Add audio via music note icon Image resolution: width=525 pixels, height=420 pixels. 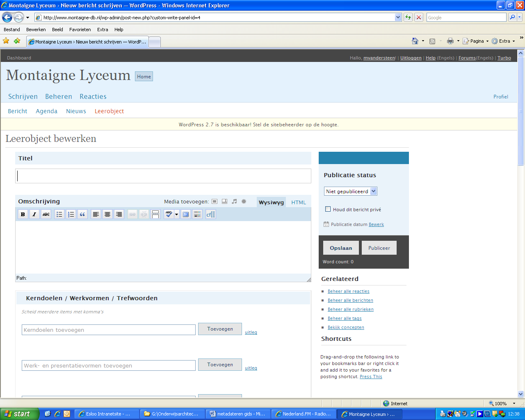234,201
